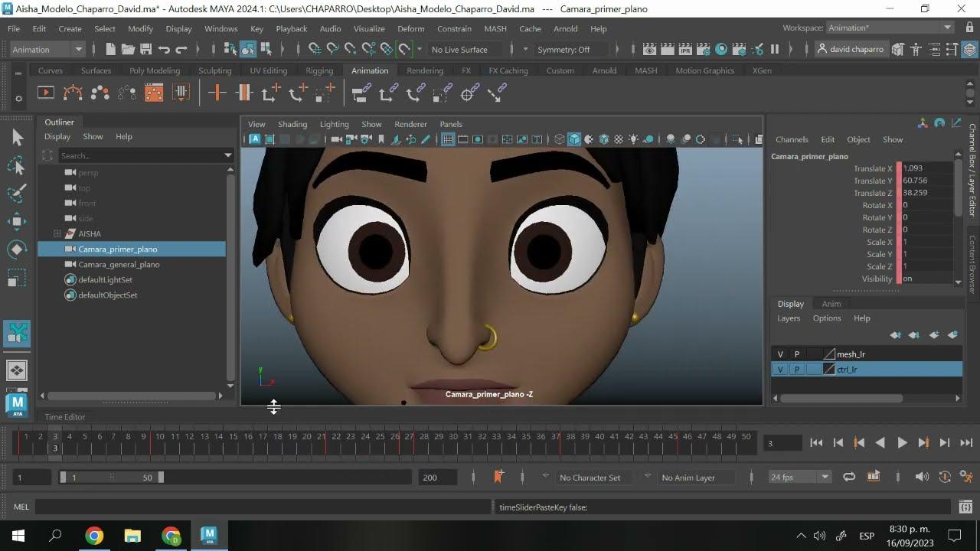Toggle textured display in viewport

pos(619,139)
